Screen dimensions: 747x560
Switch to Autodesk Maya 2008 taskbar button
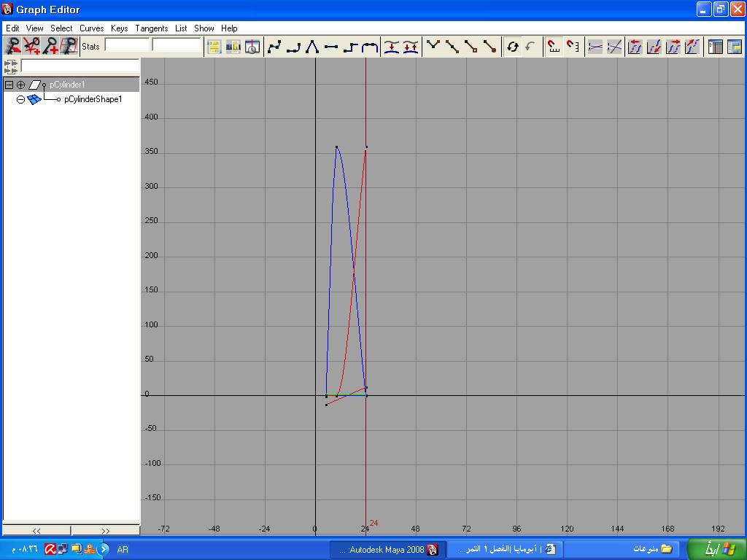[388, 550]
